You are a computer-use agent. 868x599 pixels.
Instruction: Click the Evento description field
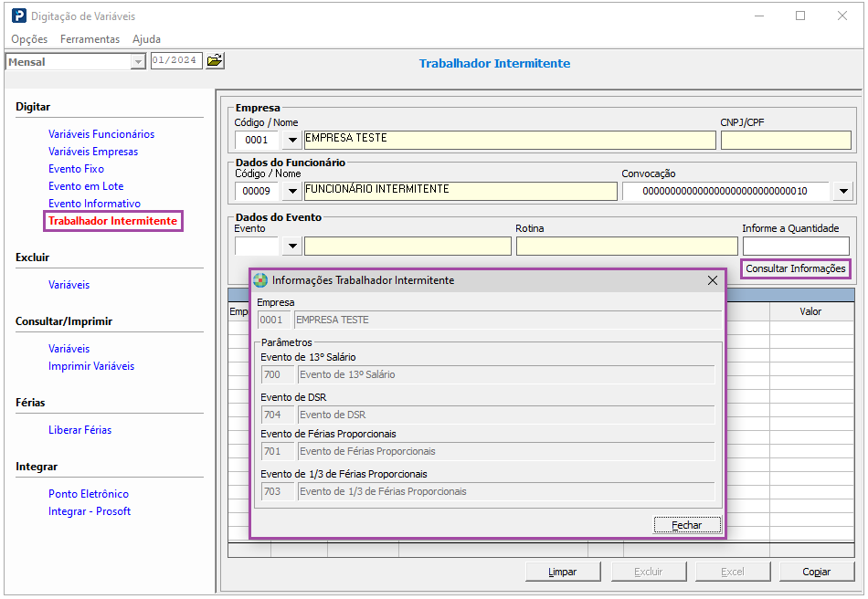[x=408, y=247]
